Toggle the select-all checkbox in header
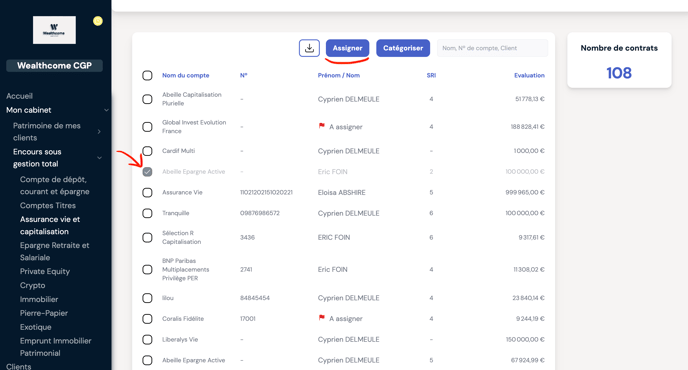The height and width of the screenshot is (370, 688). pos(147,75)
